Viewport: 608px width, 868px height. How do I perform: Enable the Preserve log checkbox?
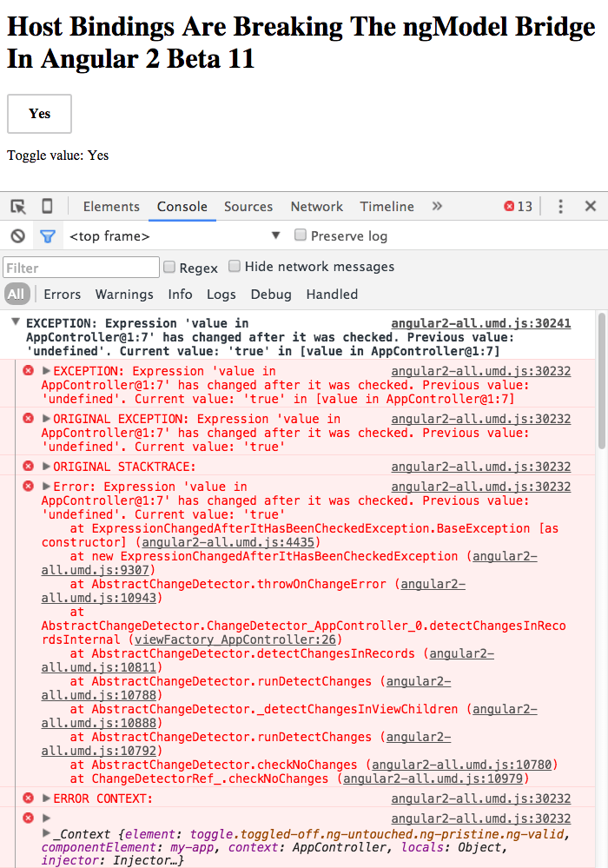click(301, 235)
